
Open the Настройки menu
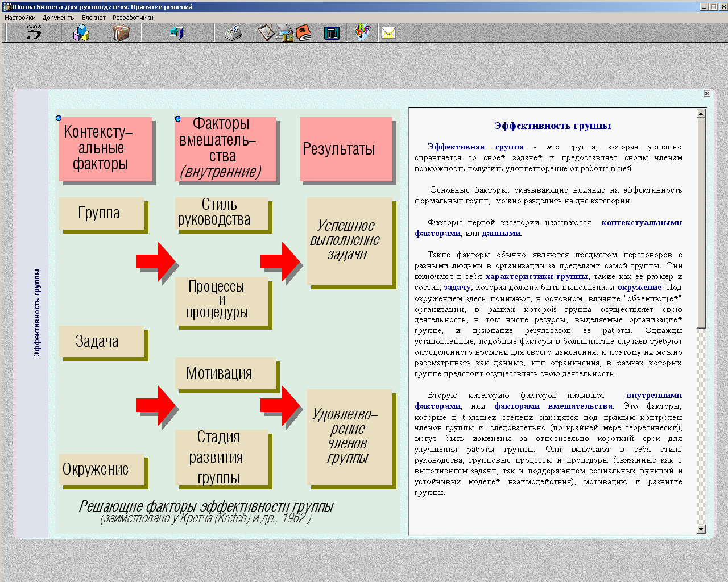20,18
